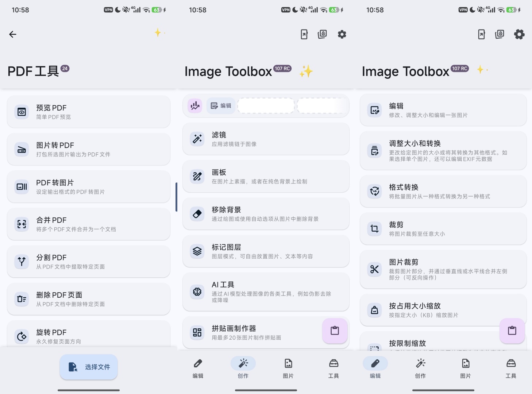Select the 移除背景 tool
This screenshot has height=394, width=532.
pyautogui.click(x=266, y=214)
